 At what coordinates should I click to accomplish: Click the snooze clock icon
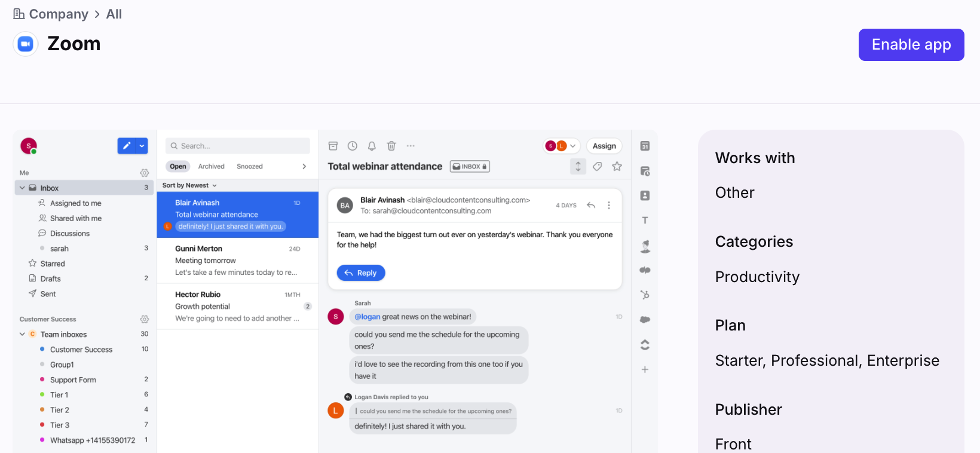(x=353, y=146)
